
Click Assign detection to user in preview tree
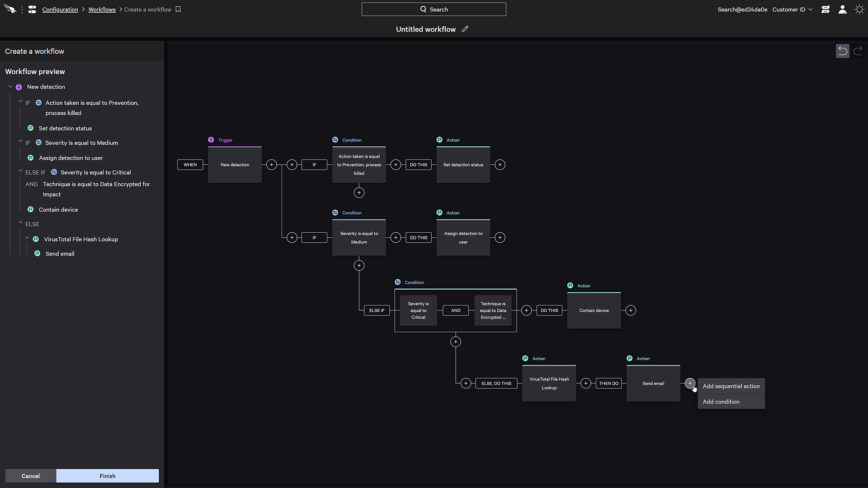pyautogui.click(x=71, y=158)
